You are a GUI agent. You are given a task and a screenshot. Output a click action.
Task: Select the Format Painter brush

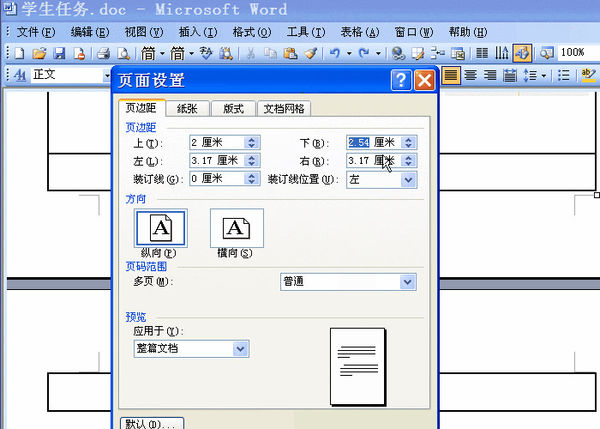(x=311, y=53)
